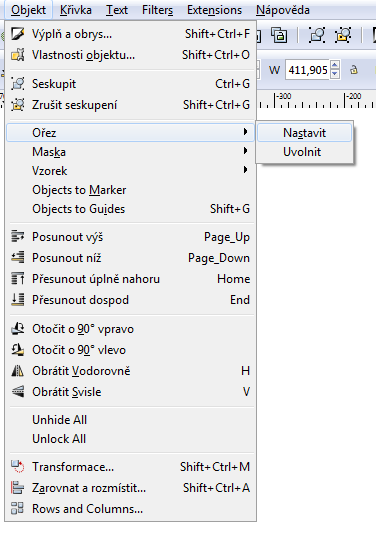Image resolution: width=376 pixels, height=534 pixels.
Task: Expand the Vzorek submenu arrow
Action: point(245,170)
